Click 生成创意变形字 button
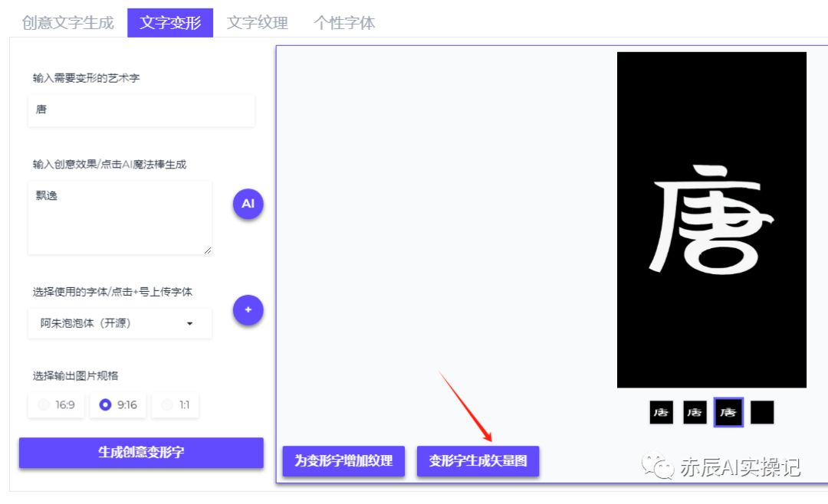Viewport: 828px width, 504px height. (x=141, y=452)
